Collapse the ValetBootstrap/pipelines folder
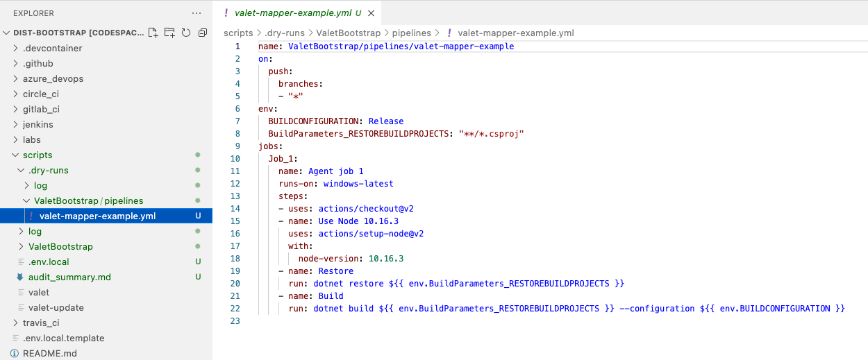The height and width of the screenshot is (360, 868). (88, 200)
